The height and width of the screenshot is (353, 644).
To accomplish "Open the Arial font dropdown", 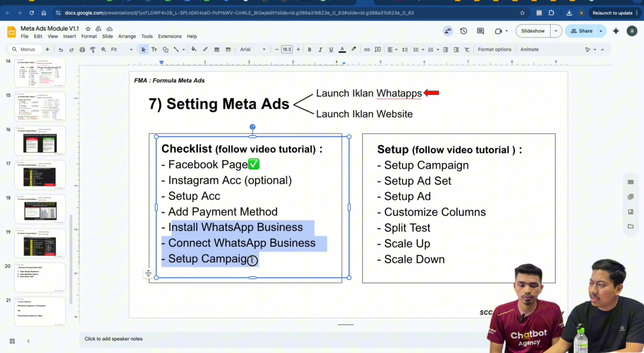I will pyautogui.click(x=253, y=50).
